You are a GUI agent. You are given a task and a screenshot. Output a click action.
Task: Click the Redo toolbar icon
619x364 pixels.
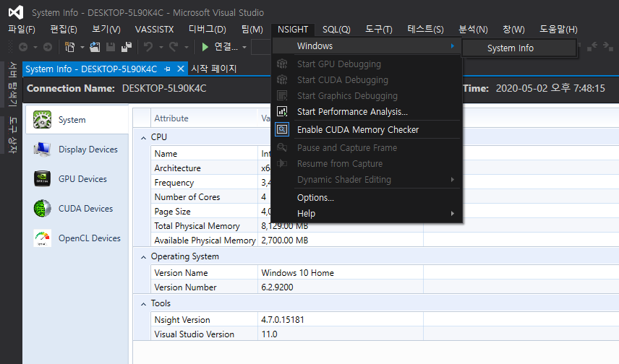[174, 48]
